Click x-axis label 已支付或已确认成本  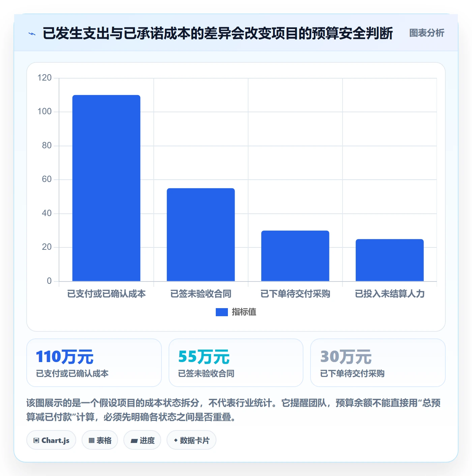(x=106, y=294)
